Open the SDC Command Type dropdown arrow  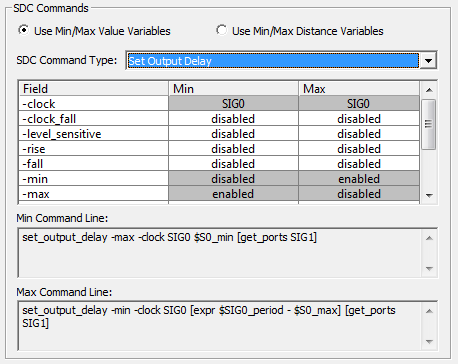click(x=429, y=61)
